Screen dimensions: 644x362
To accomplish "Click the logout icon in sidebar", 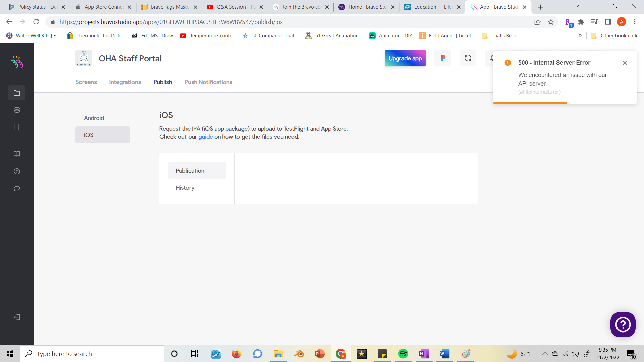I will [x=17, y=317].
